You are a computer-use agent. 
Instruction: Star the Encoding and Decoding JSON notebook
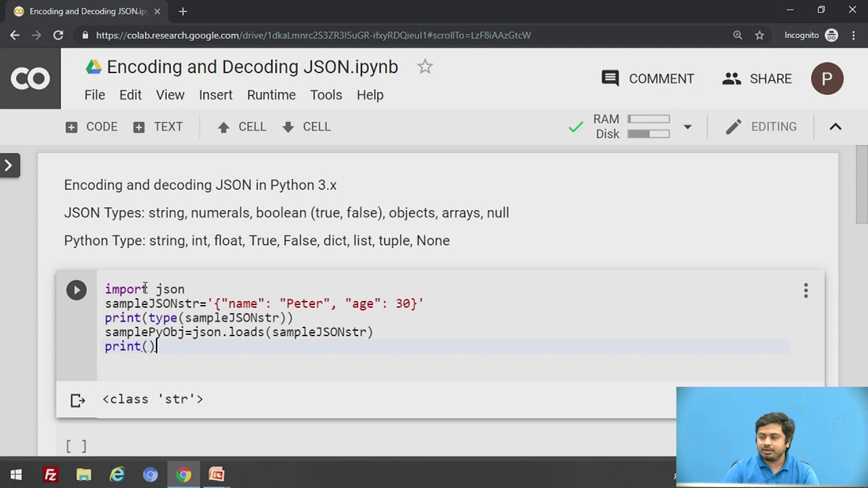(x=425, y=66)
